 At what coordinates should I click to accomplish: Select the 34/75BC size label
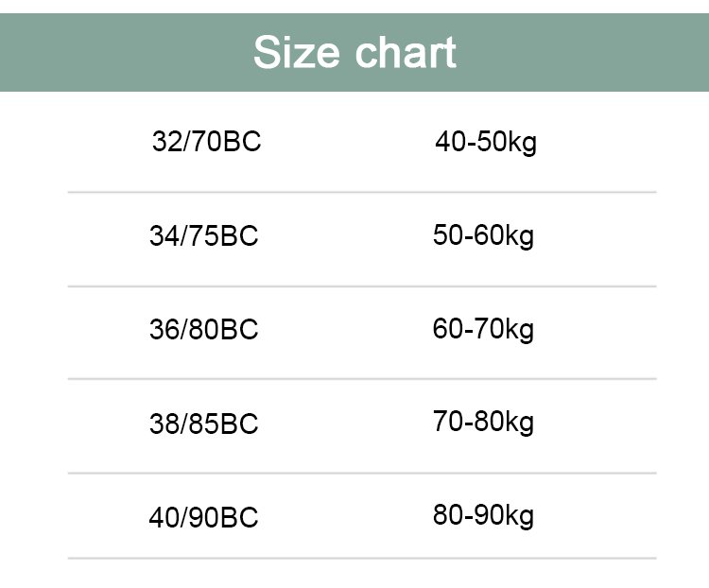tap(203, 235)
